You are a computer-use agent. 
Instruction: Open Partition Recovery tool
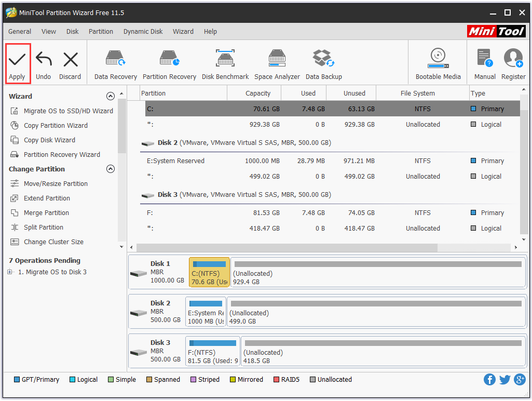click(169, 65)
